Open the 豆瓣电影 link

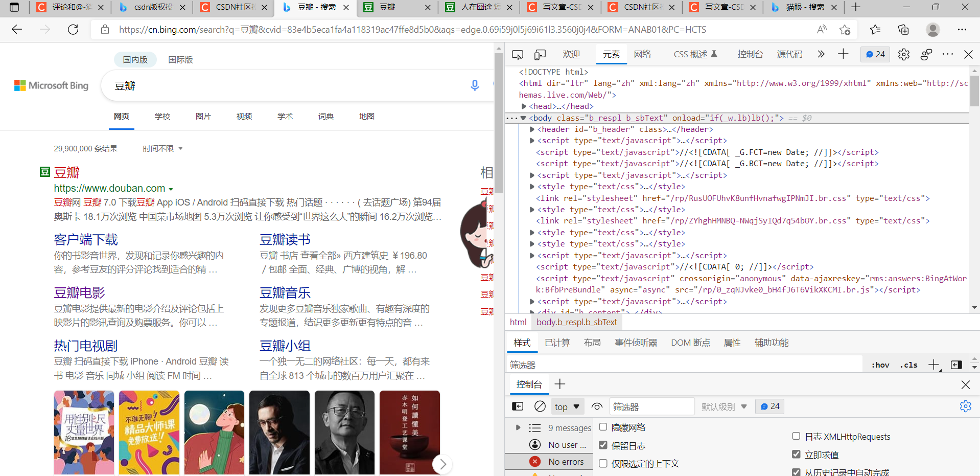point(79,292)
